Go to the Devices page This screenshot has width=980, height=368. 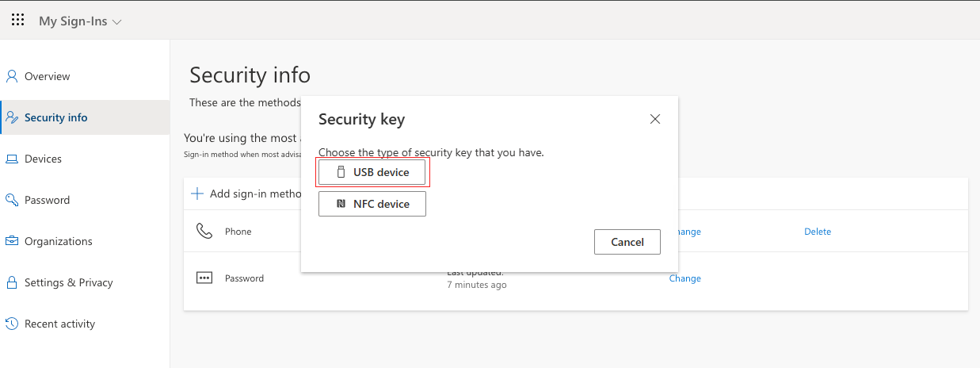tap(43, 159)
